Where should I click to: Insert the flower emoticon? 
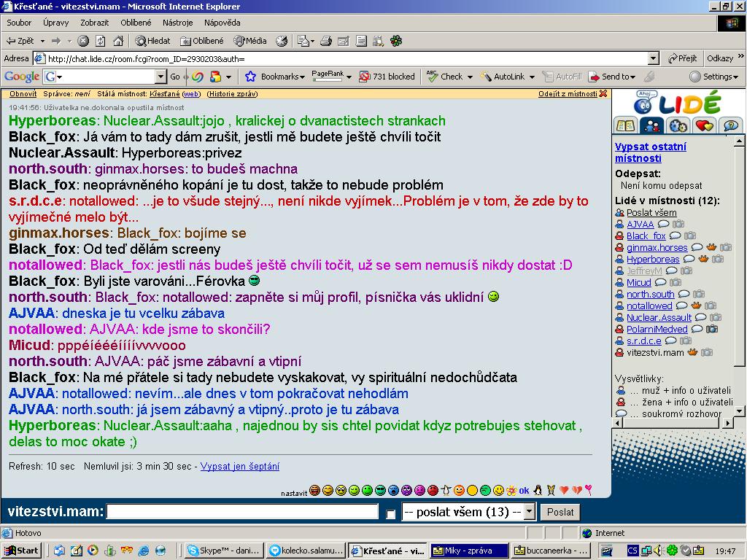[x=511, y=491]
